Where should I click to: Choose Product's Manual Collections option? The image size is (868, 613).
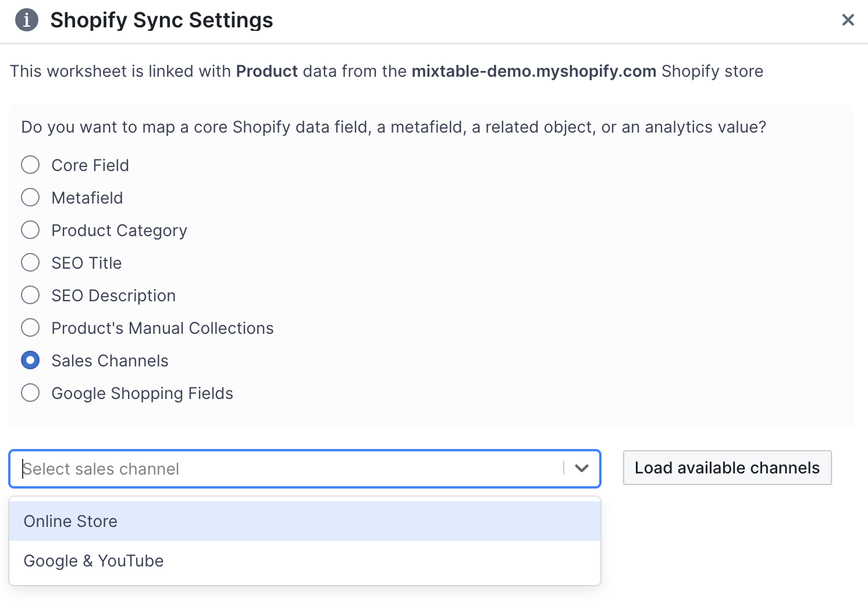coord(30,327)
